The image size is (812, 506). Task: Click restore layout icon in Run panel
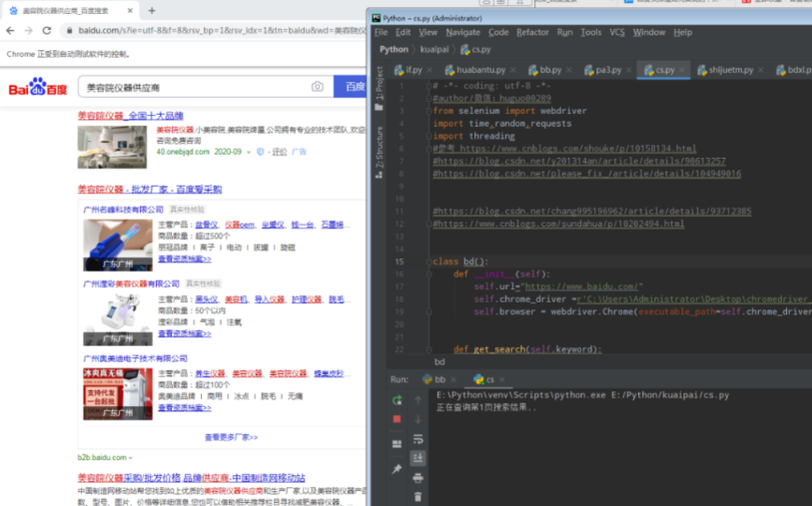click(398, 443)
